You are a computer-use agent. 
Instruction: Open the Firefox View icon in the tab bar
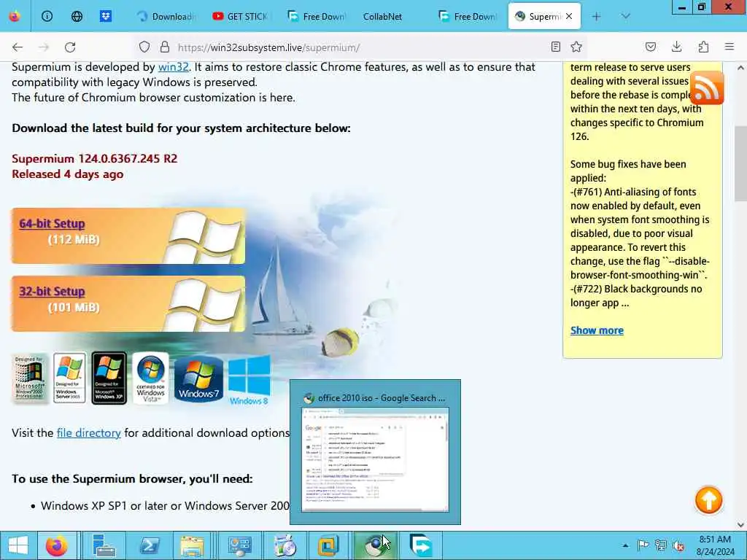pos(15,16)
